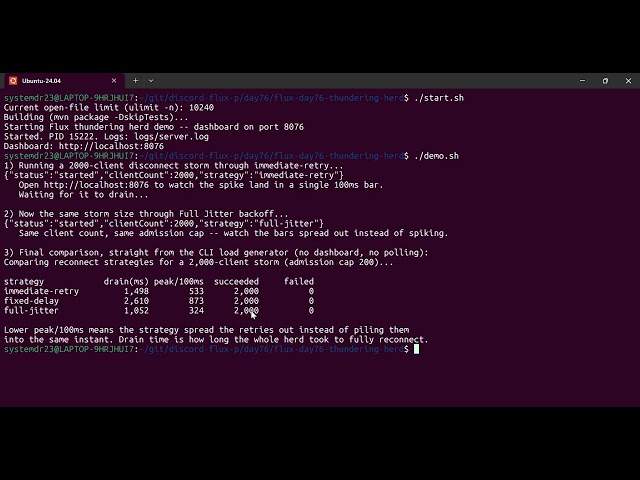Click 'Building (mvn package -DskipTests)...' line
The height and width of the screenshot is (480, 640).
coord(96,117)
